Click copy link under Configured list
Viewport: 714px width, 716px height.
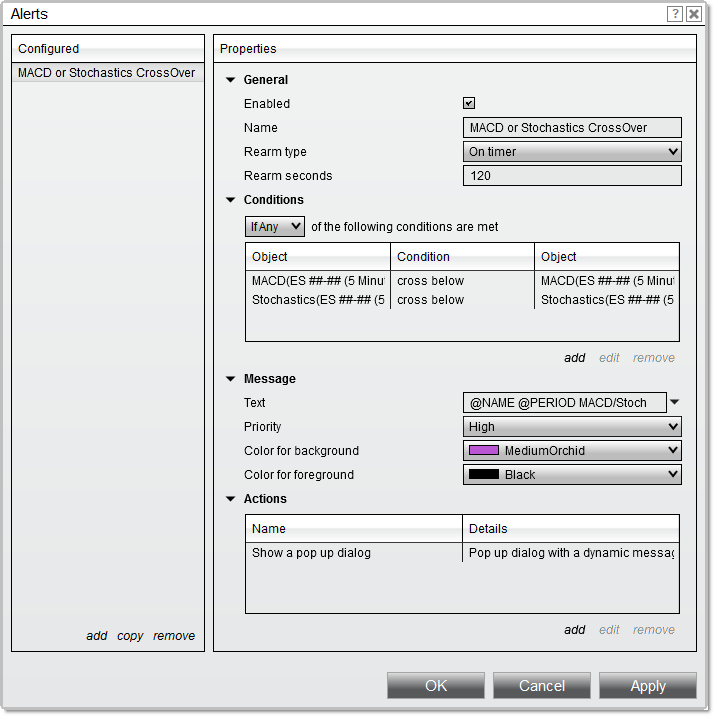point(130,636)
